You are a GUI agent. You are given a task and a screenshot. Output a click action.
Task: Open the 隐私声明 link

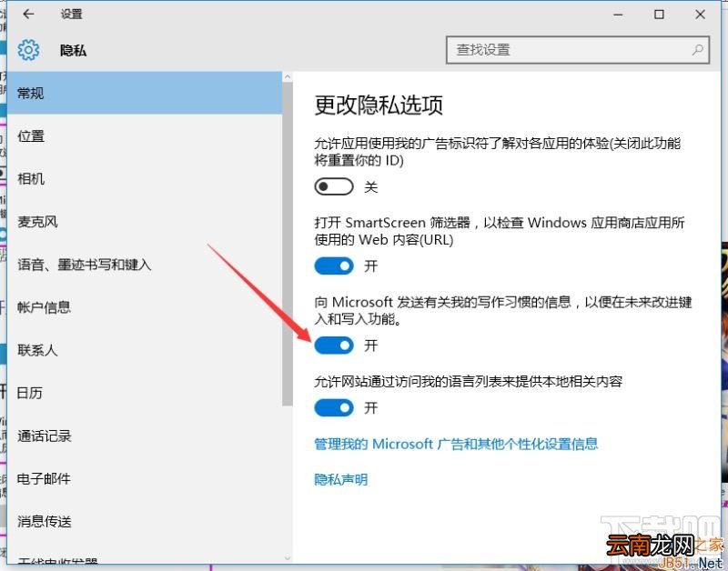(340, 479)
